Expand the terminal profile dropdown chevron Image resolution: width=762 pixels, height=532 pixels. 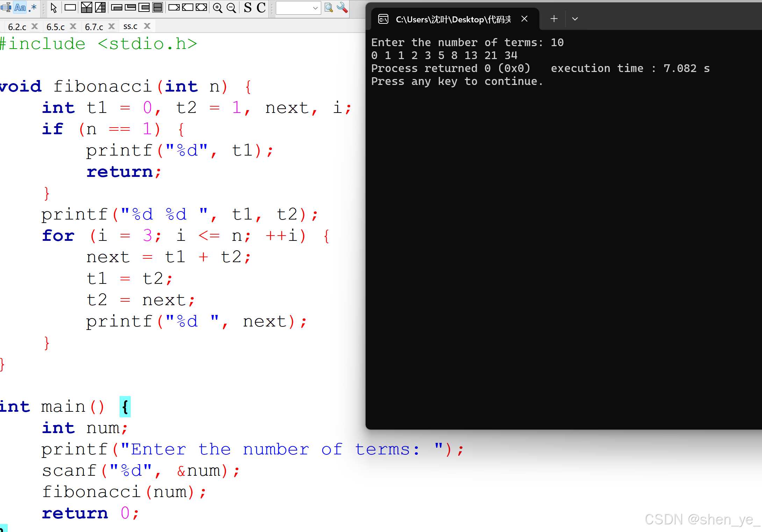click(x=575, y=19)
